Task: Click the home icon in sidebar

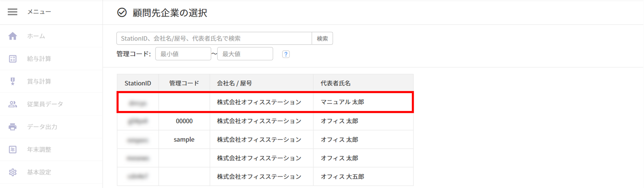Action: pos(13,36)
